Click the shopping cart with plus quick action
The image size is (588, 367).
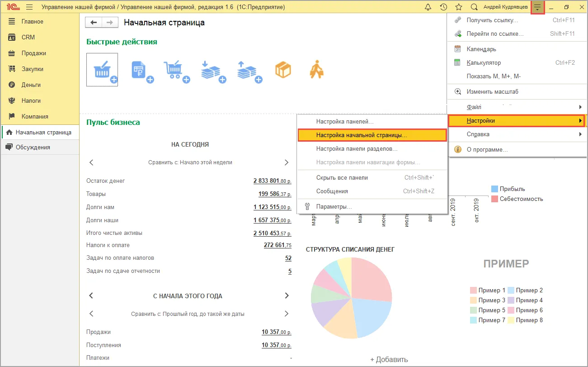coord(176,72)
